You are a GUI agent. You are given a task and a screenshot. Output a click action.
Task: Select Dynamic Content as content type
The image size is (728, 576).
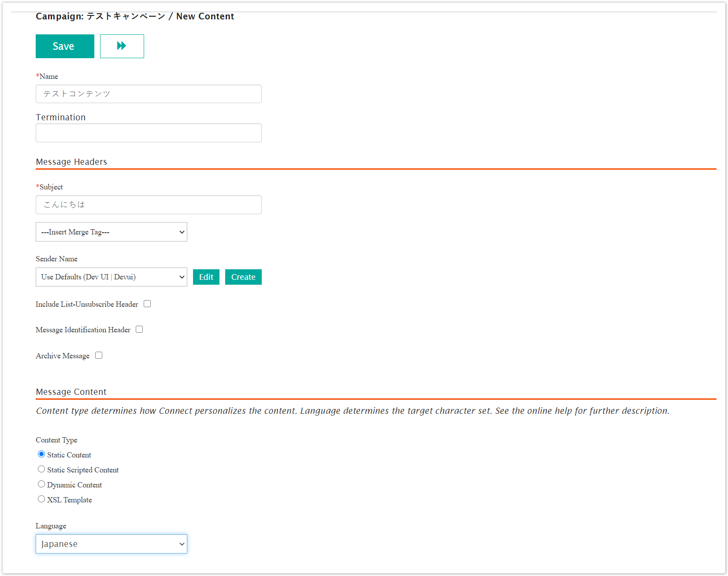point(41,484)
